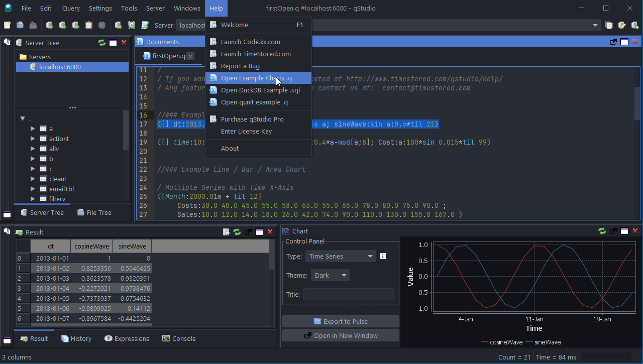This screenshot has width=643, height=364.
Task: Click the sineWave column header
Action: 132,246
